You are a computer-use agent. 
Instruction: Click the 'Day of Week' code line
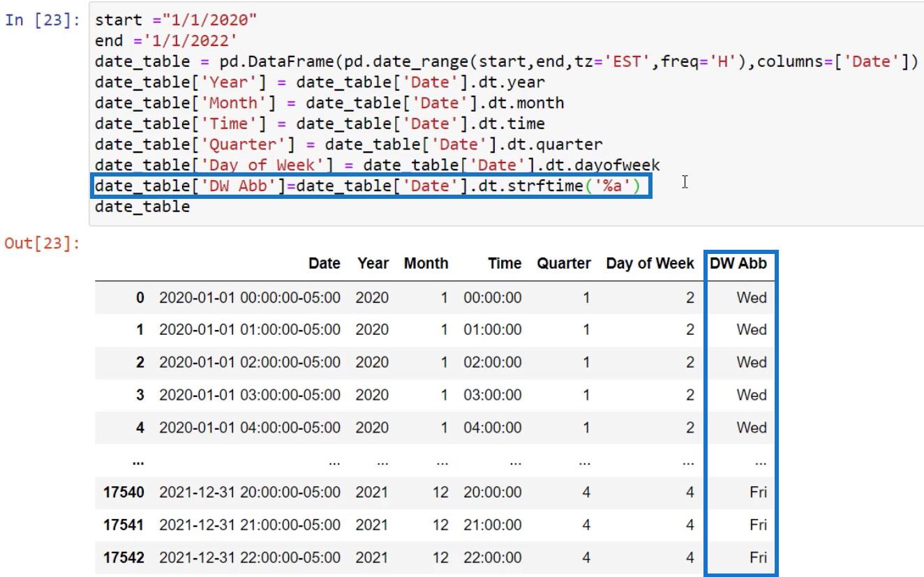pos(377,166)
